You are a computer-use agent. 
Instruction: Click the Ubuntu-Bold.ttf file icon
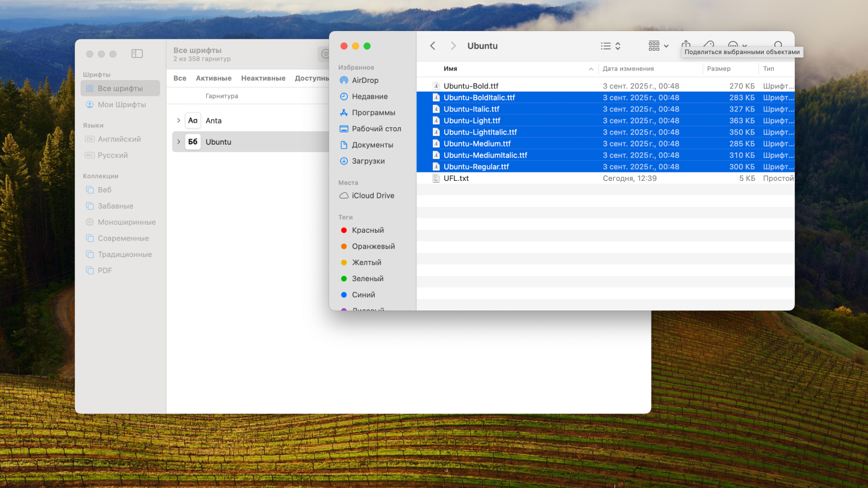point(436,86)
